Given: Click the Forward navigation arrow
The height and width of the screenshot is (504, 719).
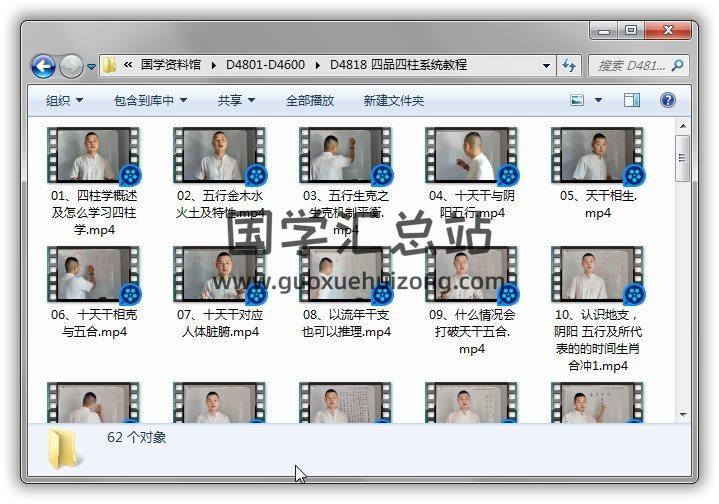Looking at the screenshot, I should point(72,66).
